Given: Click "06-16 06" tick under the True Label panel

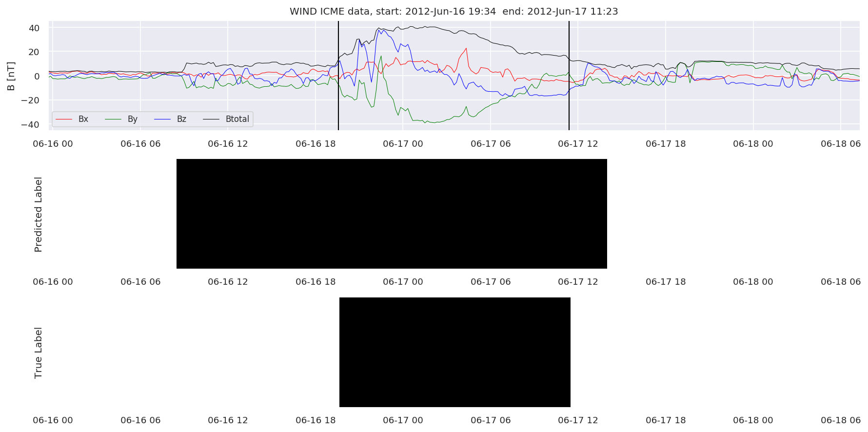Looking at the screenshot, I should click(x=140, y=420).
